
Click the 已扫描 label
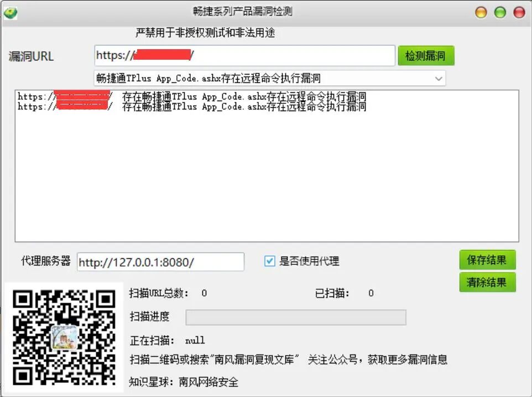point(332,293)
